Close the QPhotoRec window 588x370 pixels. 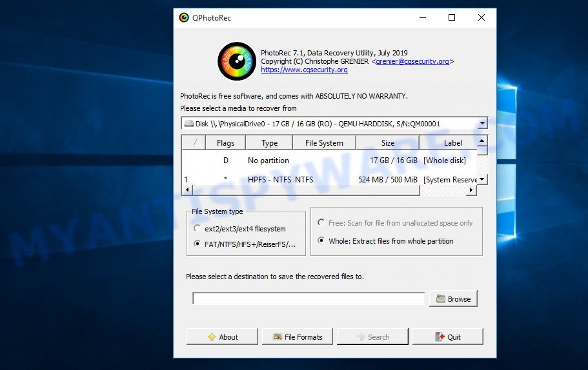point(482,17)
